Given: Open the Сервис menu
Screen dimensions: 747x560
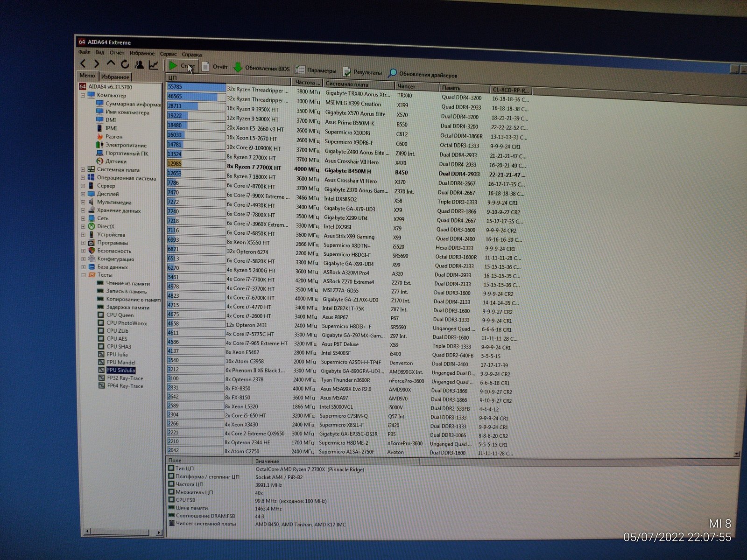Looking at the screenshot, I should (169, 54).
